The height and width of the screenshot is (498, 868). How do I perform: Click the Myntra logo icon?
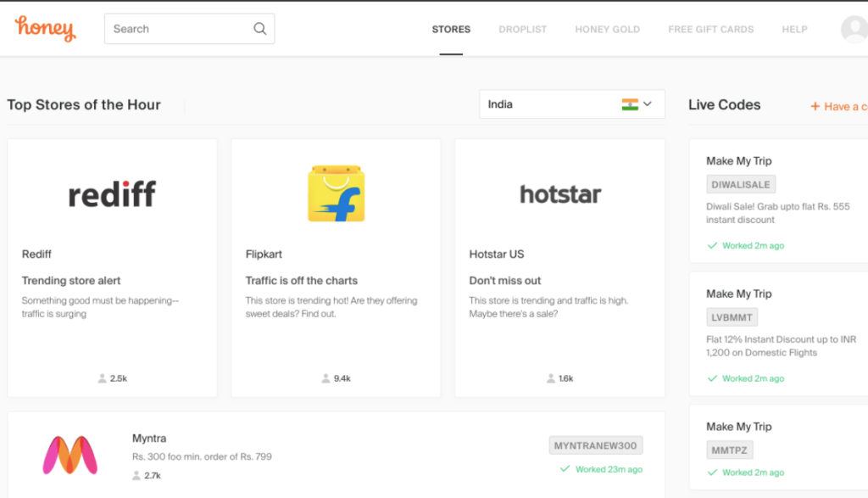70,455
